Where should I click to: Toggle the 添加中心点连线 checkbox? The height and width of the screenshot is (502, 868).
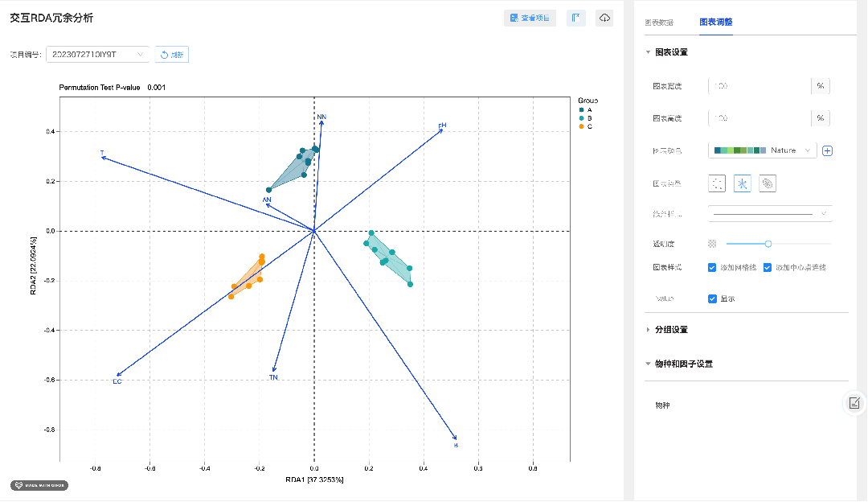click(x=768, y=267)
